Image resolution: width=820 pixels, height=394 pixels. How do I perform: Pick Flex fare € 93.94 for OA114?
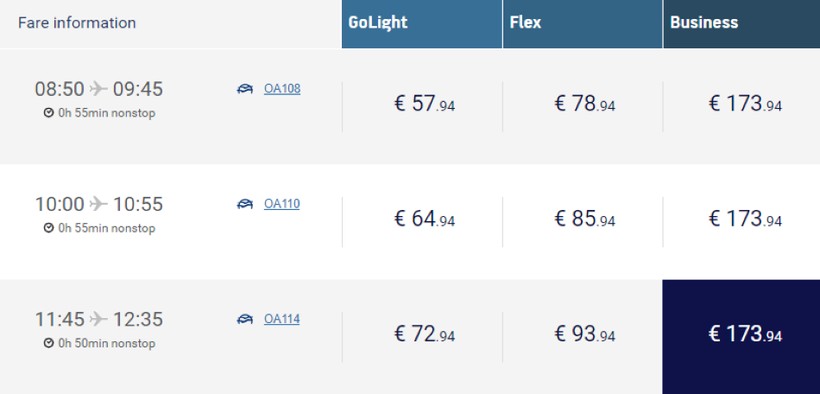pyautogui.click(x=585, y=334)
